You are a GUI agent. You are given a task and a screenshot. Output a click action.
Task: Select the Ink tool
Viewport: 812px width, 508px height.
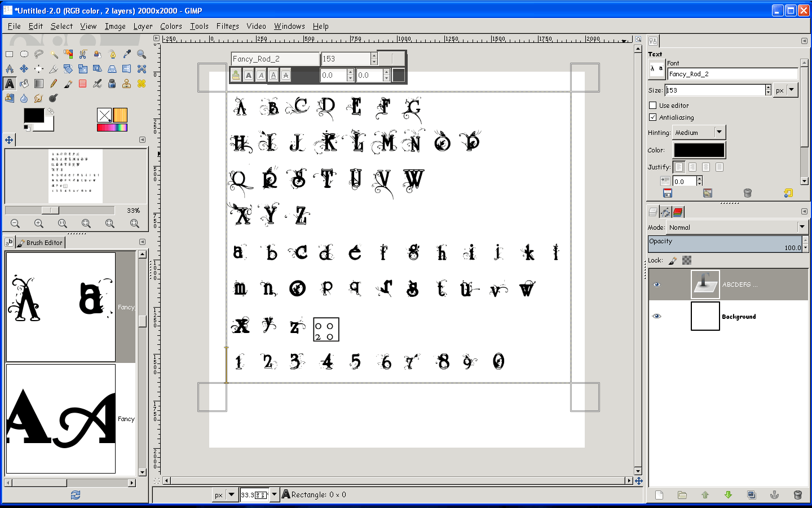[x=112, y=84]
